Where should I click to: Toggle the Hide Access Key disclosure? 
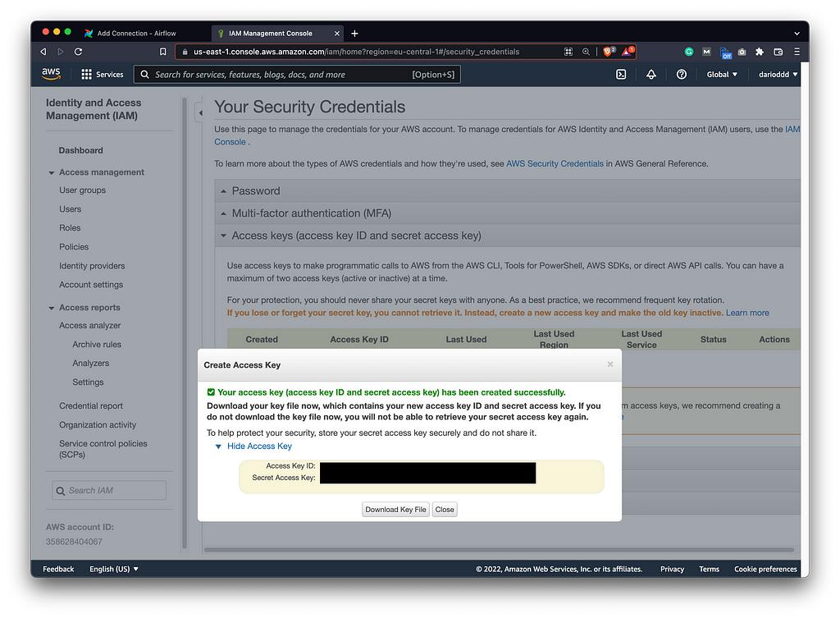click(x=253, y=446)
